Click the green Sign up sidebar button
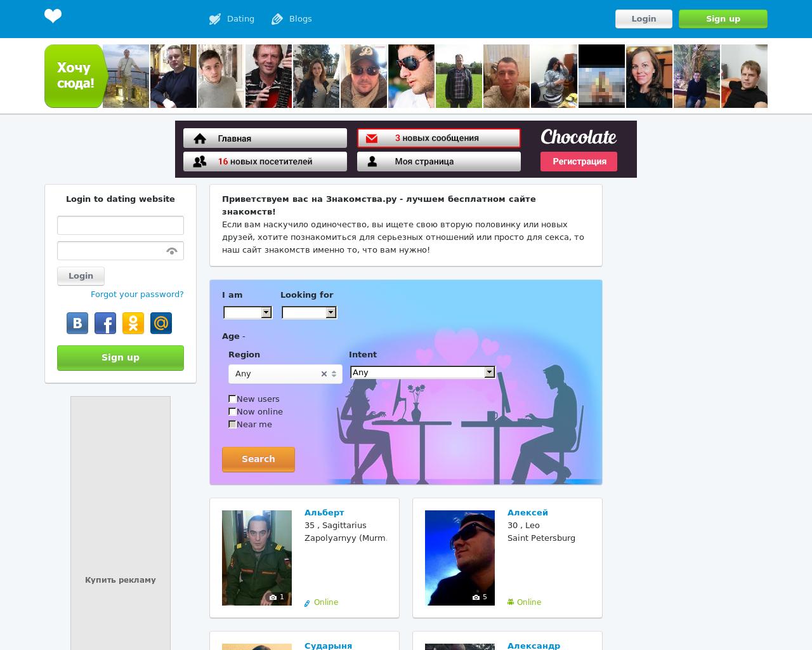Viewport: 812px width, 650px height. pyautogui.click(x=121, y=357)
